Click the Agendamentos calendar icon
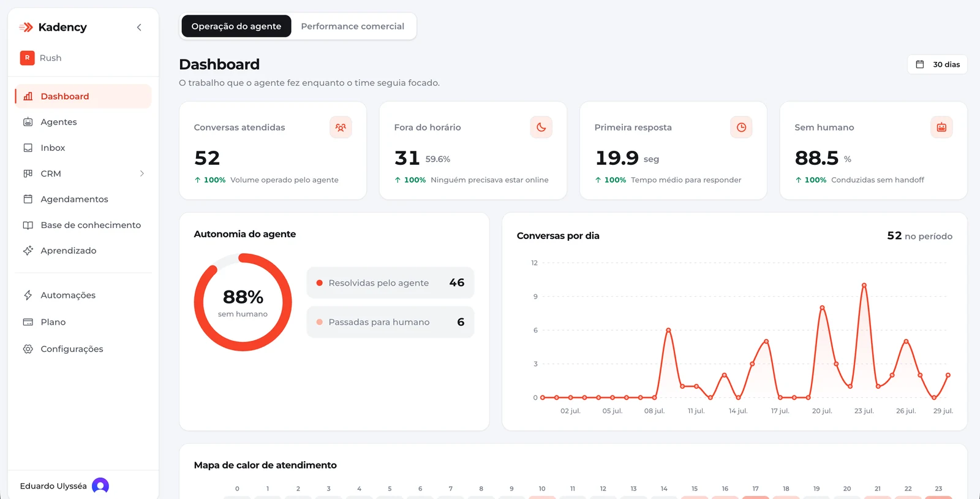980x499 pixels. 28,199
